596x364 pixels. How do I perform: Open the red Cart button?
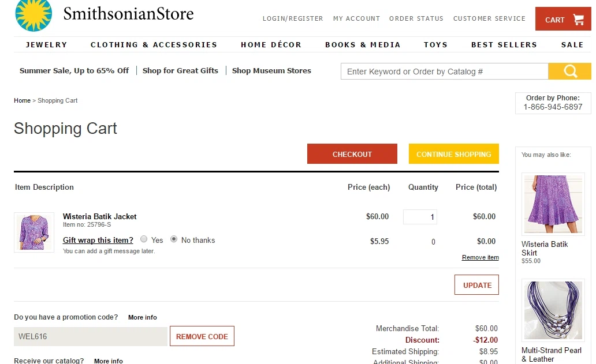click(563, 18)
